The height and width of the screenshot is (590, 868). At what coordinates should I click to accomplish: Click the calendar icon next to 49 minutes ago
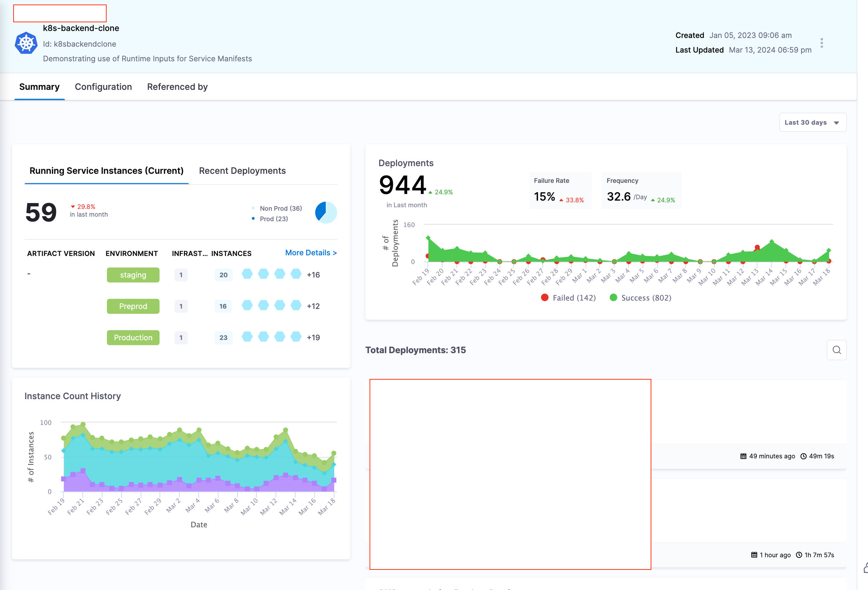(x=743, y=456)
